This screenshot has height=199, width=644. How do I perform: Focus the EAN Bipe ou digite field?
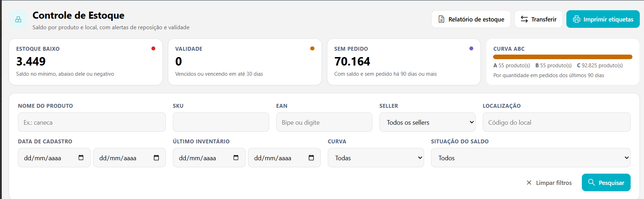coord(324,122)
